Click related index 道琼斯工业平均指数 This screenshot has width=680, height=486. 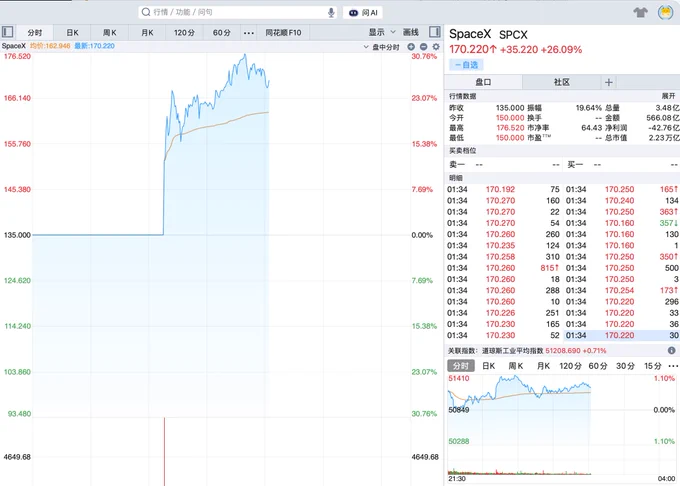(x=513, y=350)
